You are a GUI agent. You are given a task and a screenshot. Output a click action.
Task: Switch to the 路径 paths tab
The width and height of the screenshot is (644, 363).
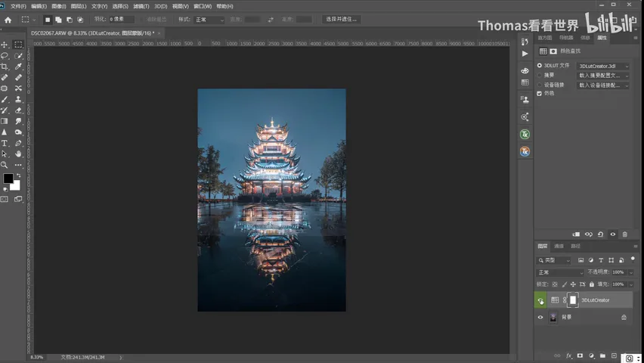tap(576, 247)
